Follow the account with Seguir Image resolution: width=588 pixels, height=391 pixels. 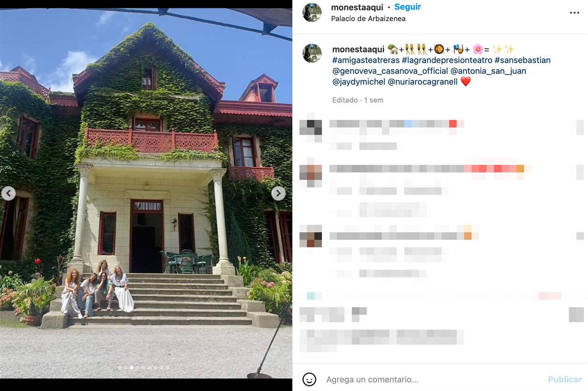[x=408, y=7]
